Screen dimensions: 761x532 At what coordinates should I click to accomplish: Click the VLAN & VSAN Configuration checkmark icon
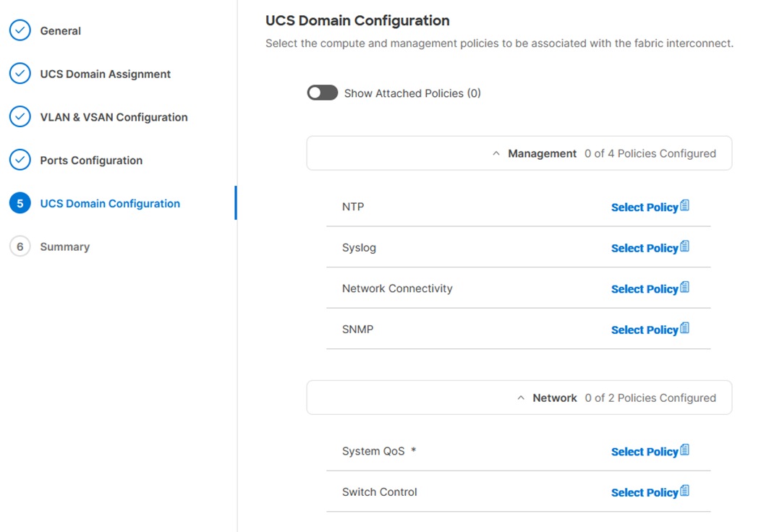point(20,117)
